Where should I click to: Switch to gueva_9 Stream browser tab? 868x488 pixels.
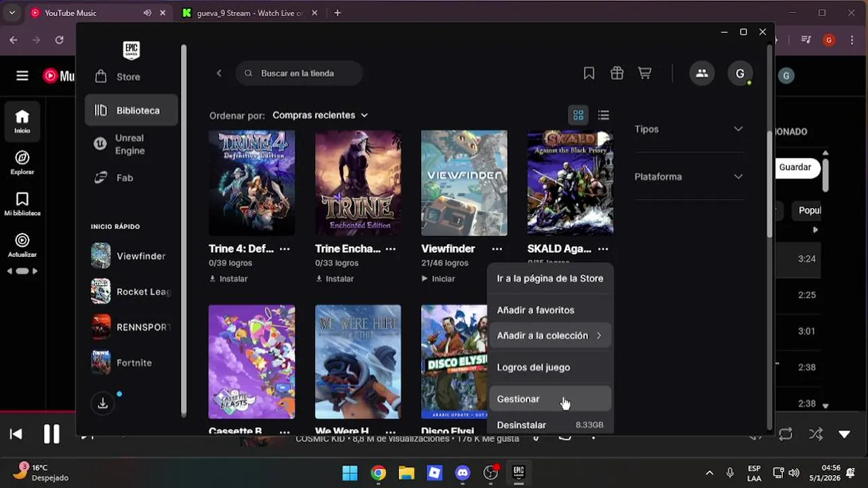tap(248, 13)
